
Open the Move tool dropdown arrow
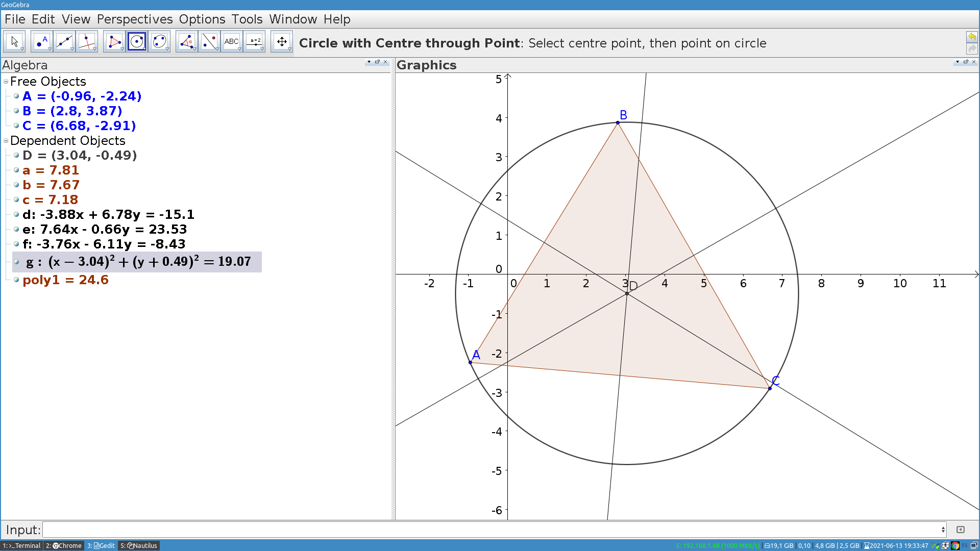22,48
